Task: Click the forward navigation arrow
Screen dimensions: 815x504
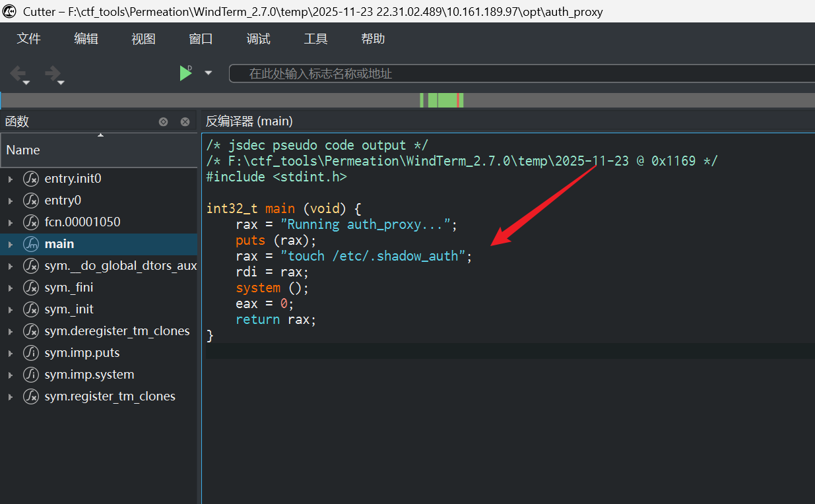Action: pos(52,73)
